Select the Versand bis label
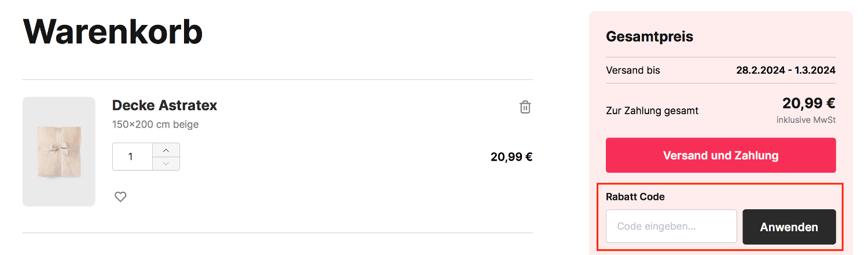 pyautogui.click(x=633, y=70)
